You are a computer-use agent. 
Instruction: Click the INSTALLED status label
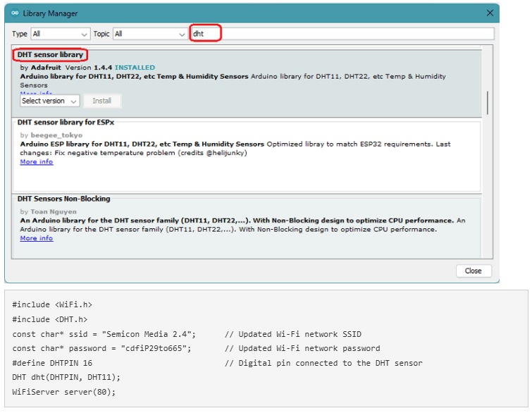click(135, 68)
